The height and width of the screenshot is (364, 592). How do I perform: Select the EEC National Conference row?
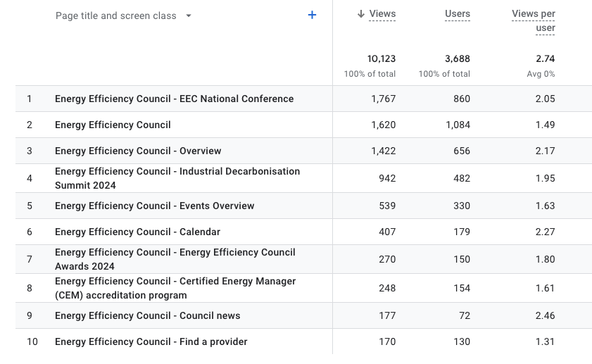point(174,99)
